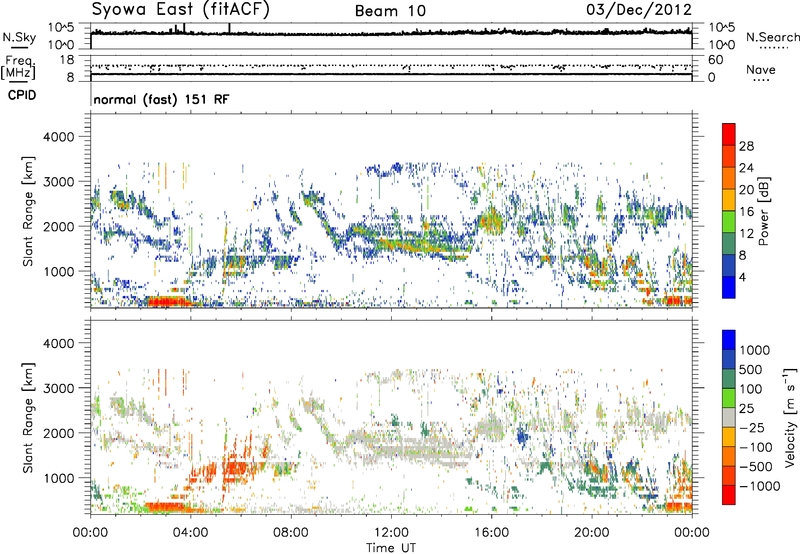Select the "12" label on Power colorbar
This screenshot has height=554, width=800.
[x=746, y=234]
